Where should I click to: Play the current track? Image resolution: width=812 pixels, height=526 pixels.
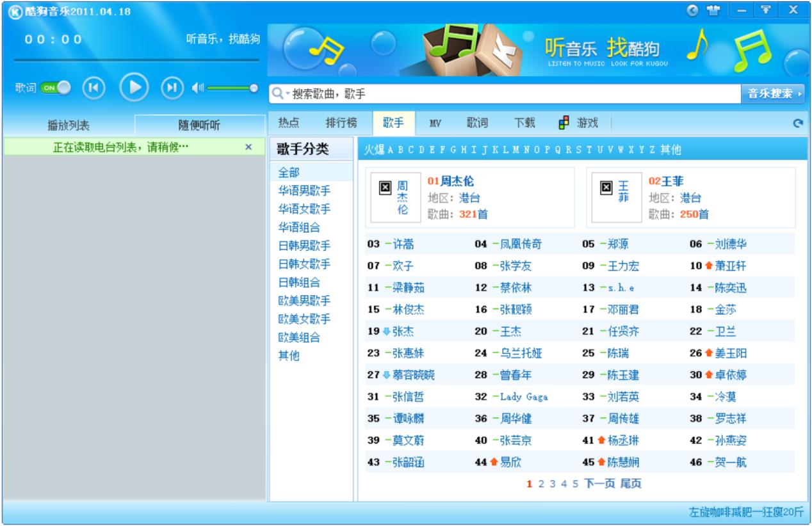tap(134, 88)
